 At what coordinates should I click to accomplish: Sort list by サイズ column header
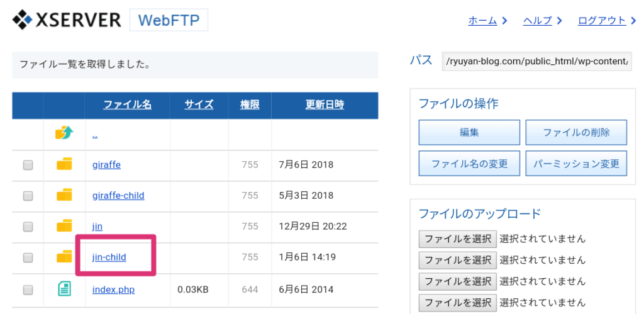pyautogui.click(x=199, y=104)
